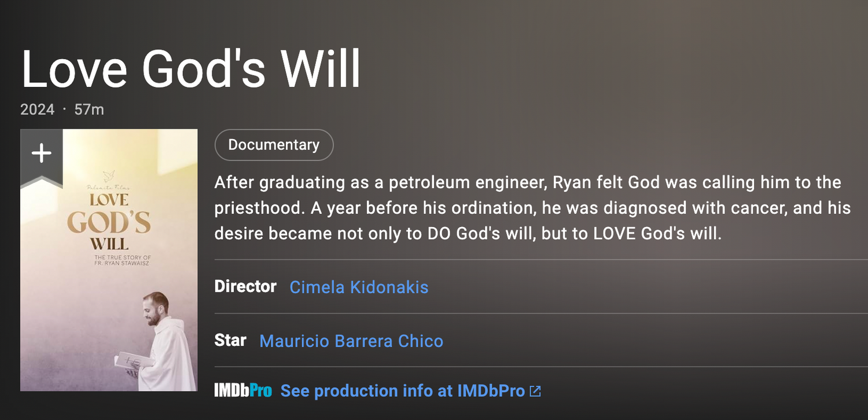Screen dimensions: 868x420
Task: Click the 'Star' label
Action: tap(230, 341)
